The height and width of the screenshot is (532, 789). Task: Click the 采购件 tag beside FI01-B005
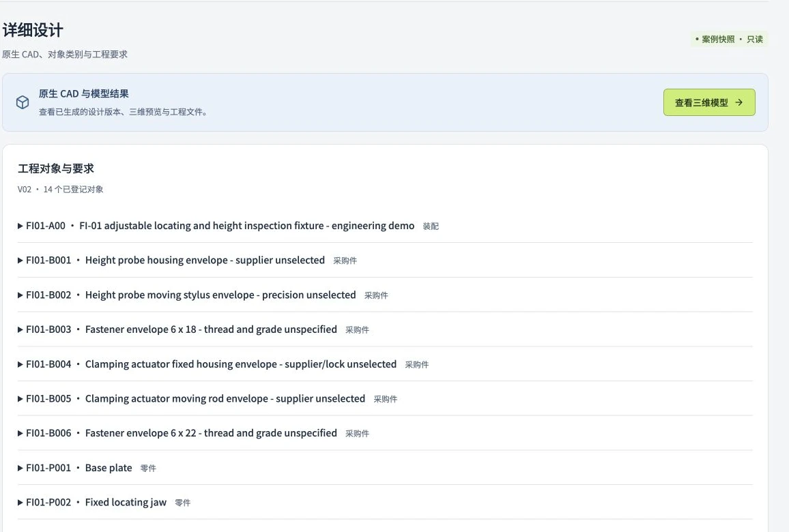point(386,399)
